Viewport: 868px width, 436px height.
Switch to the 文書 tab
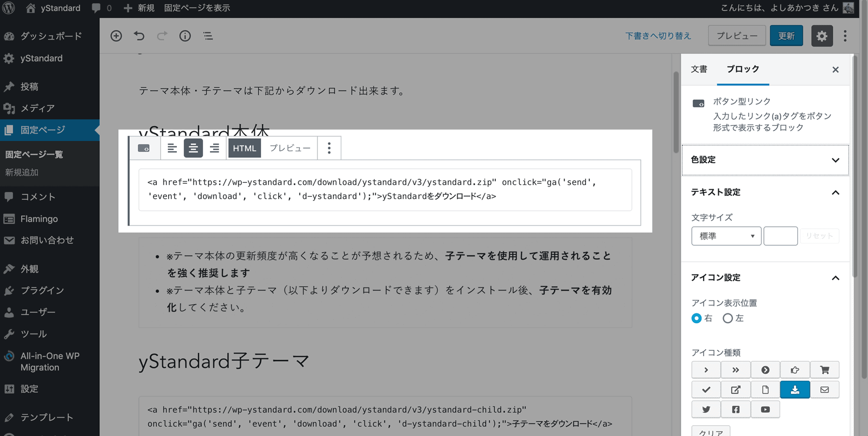tap(699, 69)
